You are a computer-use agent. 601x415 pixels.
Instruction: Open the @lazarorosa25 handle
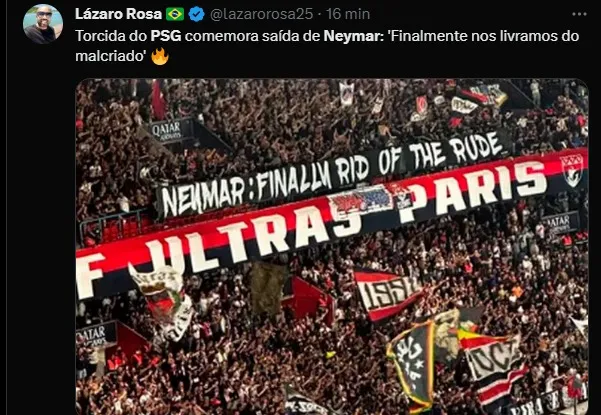click(x=261, y=14)
